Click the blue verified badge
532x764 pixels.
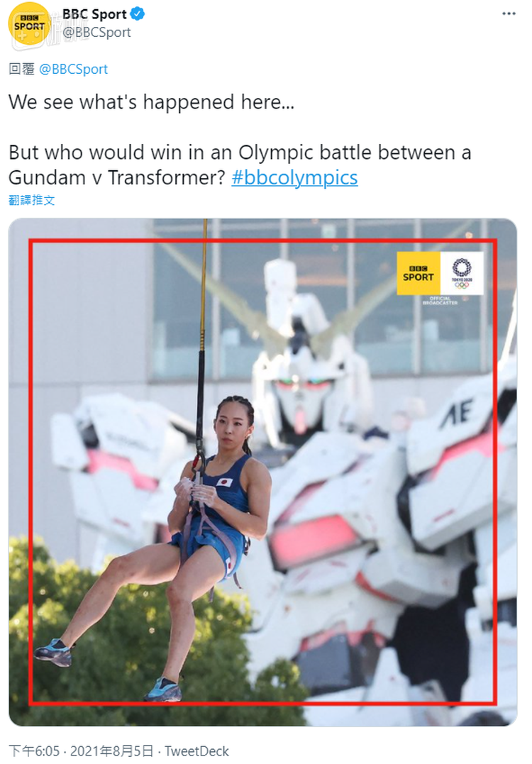pos(138,14)
